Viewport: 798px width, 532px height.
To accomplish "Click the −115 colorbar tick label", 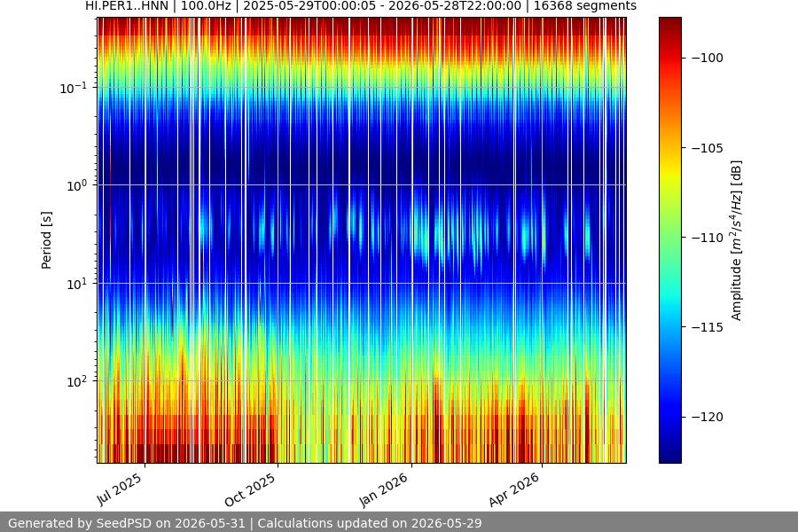I will 708,327.
